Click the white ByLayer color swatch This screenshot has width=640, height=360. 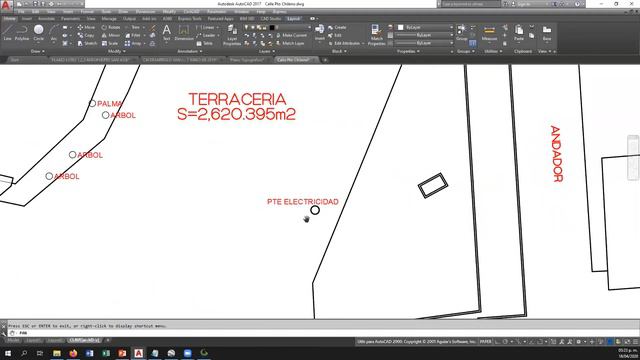click(x=401, y=27)
